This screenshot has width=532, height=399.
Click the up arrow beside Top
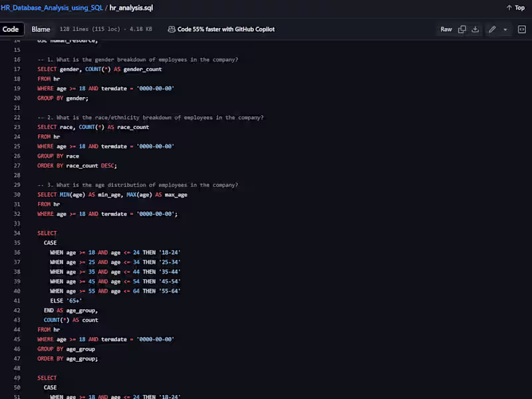(509, 7)
